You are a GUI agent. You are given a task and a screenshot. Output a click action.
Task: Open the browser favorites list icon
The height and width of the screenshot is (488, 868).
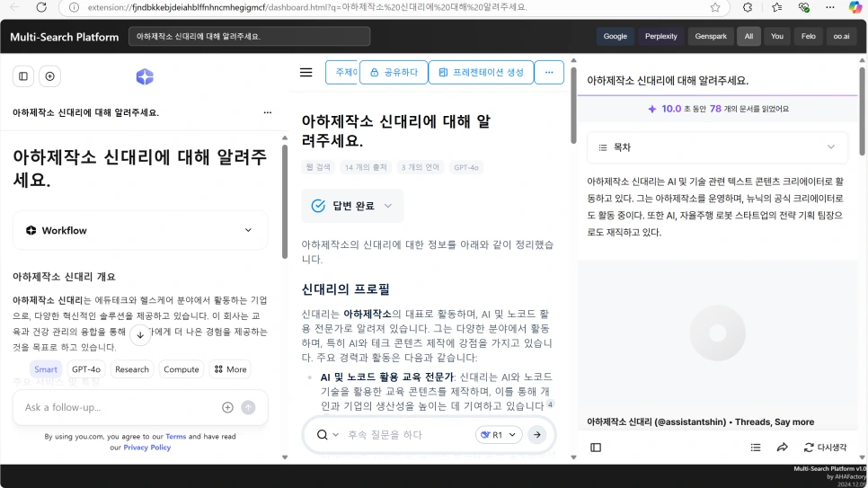coord(776,7)
